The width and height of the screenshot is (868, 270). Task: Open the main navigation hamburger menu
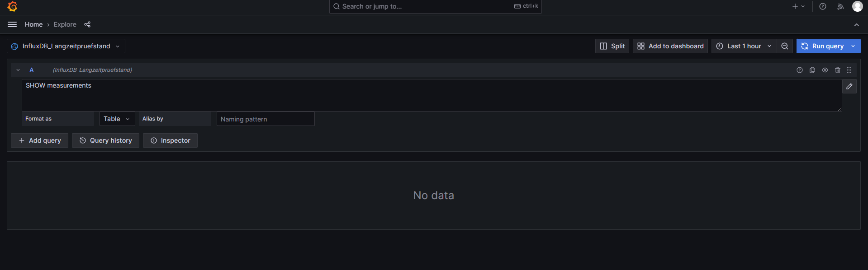pyautogui.click(x=12, y=24)
